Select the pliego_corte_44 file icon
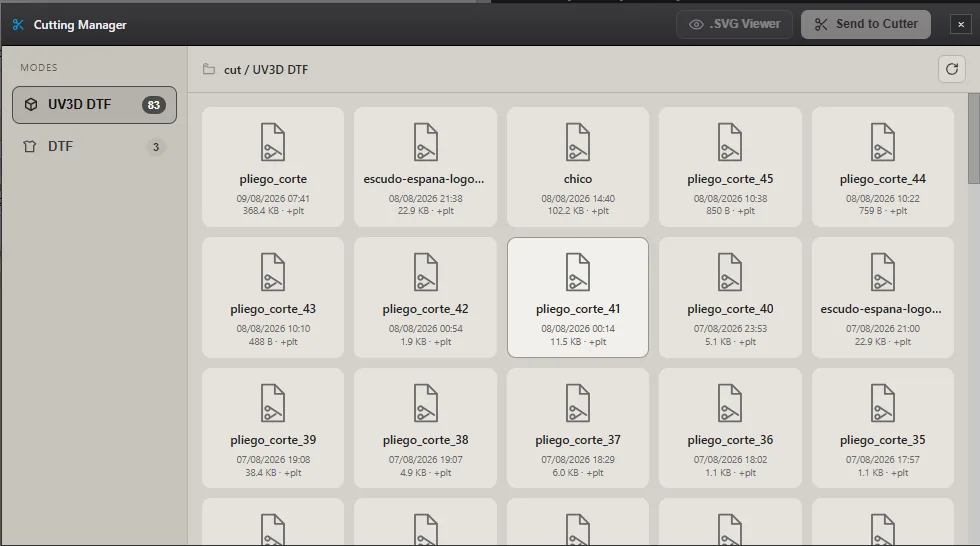980x546 pixels. click(x=882, y=142)
